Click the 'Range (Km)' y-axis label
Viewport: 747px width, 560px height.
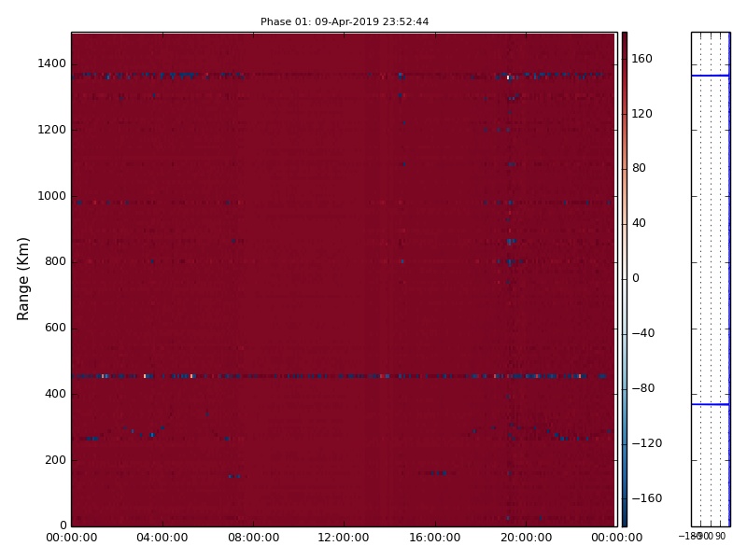[22, 279]
